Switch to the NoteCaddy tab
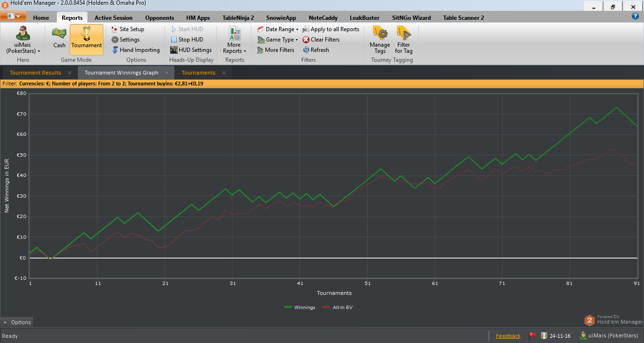This screenshot has width=644, height=343. 323,18
